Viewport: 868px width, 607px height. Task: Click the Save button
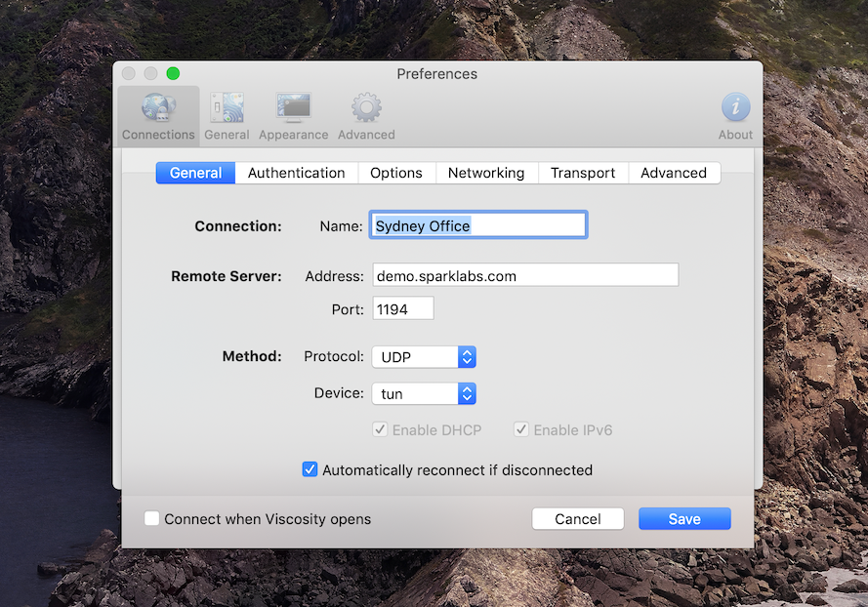pyautogui.click(x=684, y=519)
